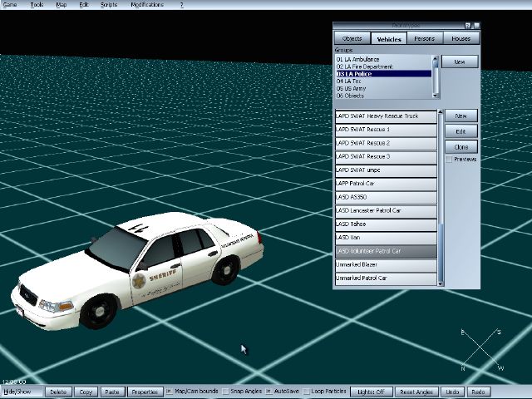The image size is (532, 399).
Task: Select Unmarked Blazer
Action: pos(386,264)
